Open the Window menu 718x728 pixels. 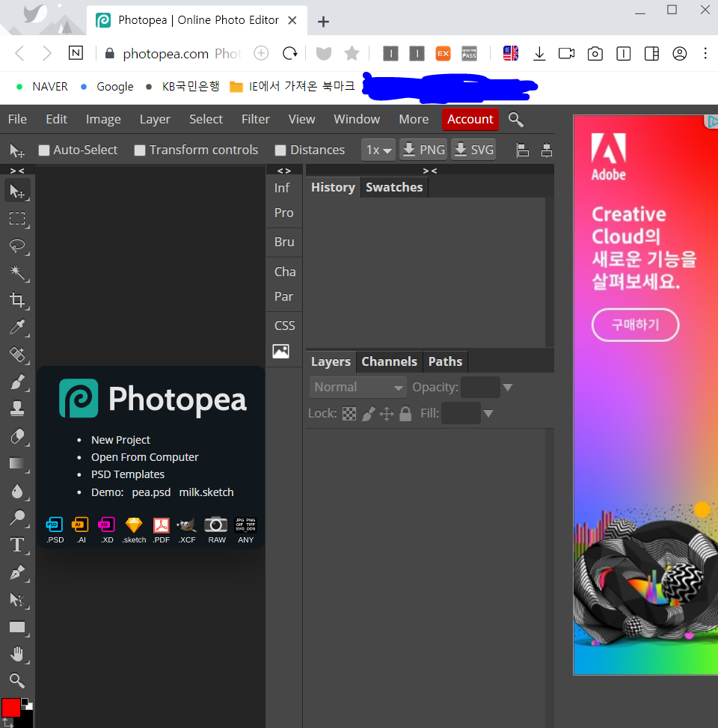(x=357, y=119)
